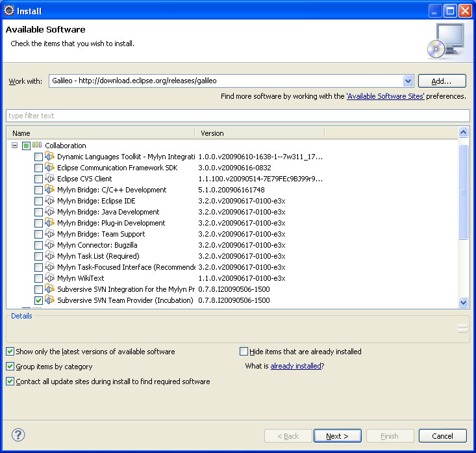Click the Eclipse CVS Client feature icon
The width and height of the screenshot is (476, 453).
pyautogui.click(x=49, y=178)
